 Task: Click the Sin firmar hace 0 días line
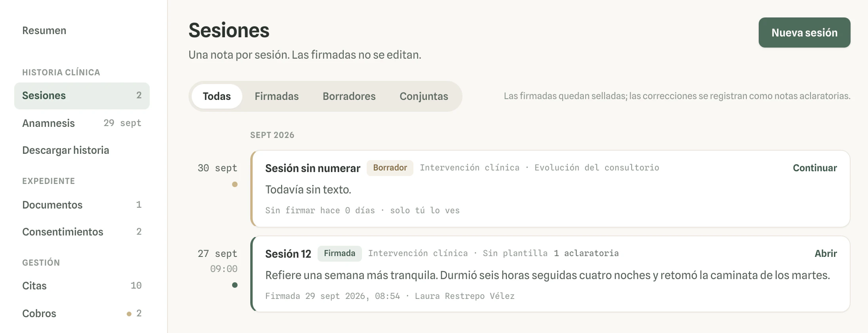[x=362, y=211]
